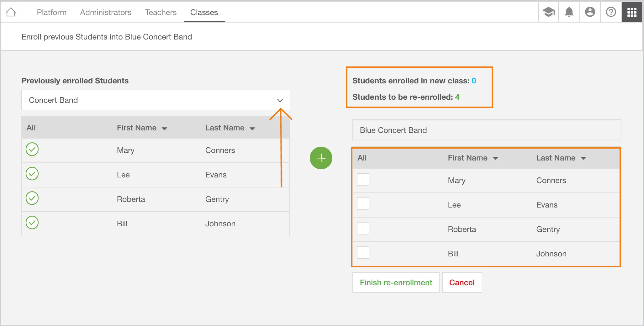The height and width of the screenshot is (326, 644).
Task: Check Bill Johnson in Blue Concert Band list
Action: 363,253
